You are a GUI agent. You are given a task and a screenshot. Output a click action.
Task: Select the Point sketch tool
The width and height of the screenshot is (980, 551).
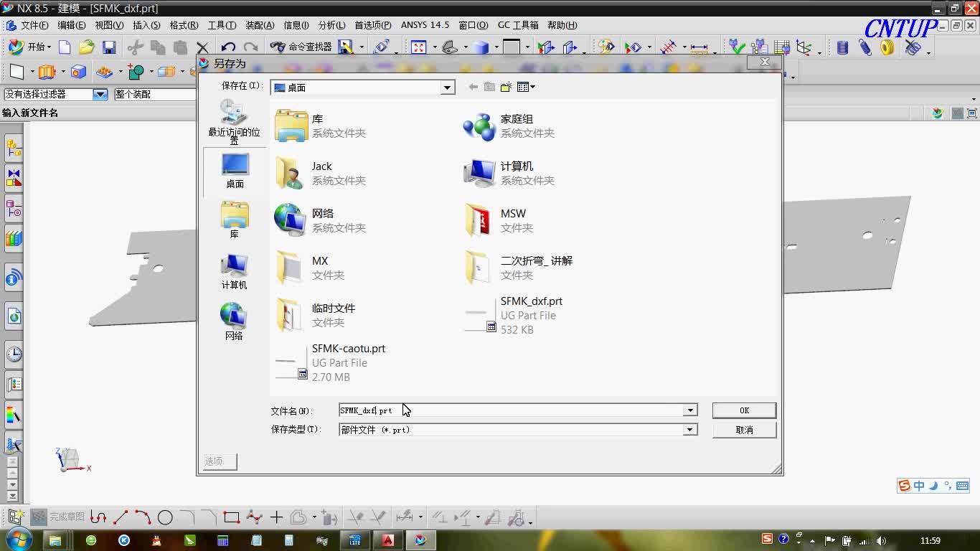(276, 517)
